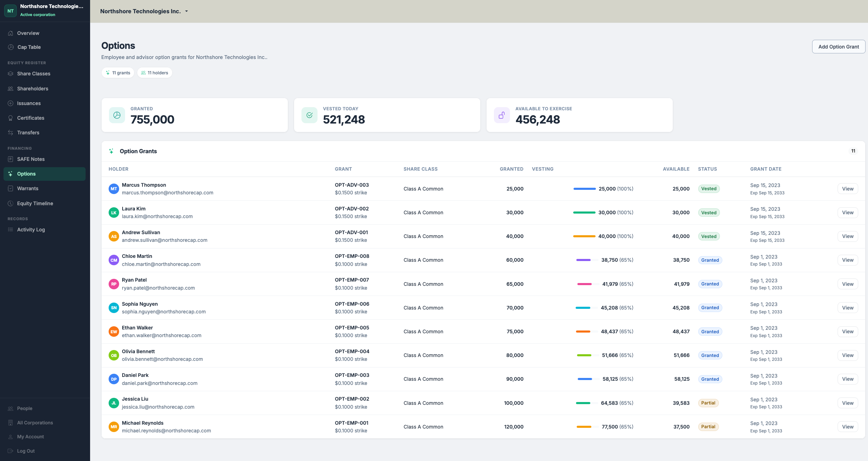Click the Available to Exercise unlock icon
The height and width of the screenshot is (461, 868).
point(502,115)
